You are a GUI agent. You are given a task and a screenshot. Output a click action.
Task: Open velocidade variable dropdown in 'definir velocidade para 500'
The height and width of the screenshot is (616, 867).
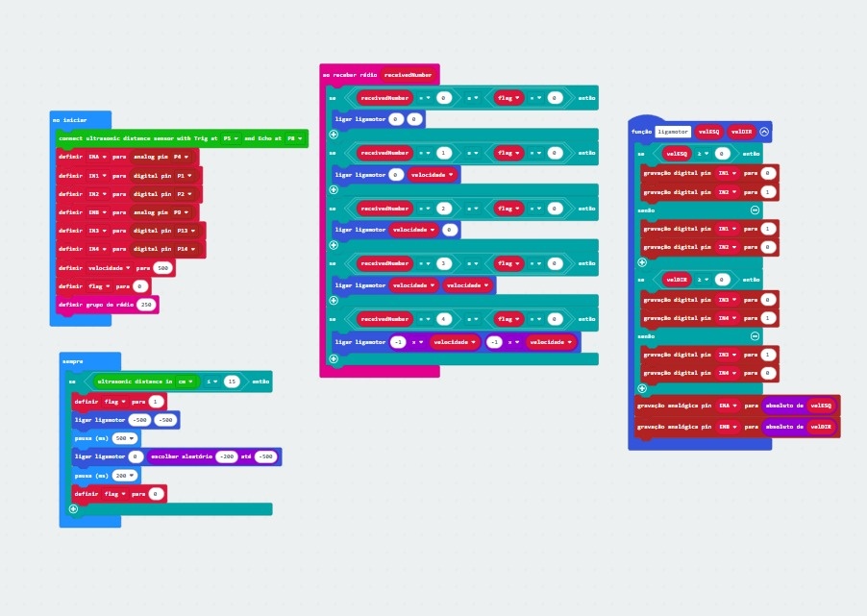point(110,267)
